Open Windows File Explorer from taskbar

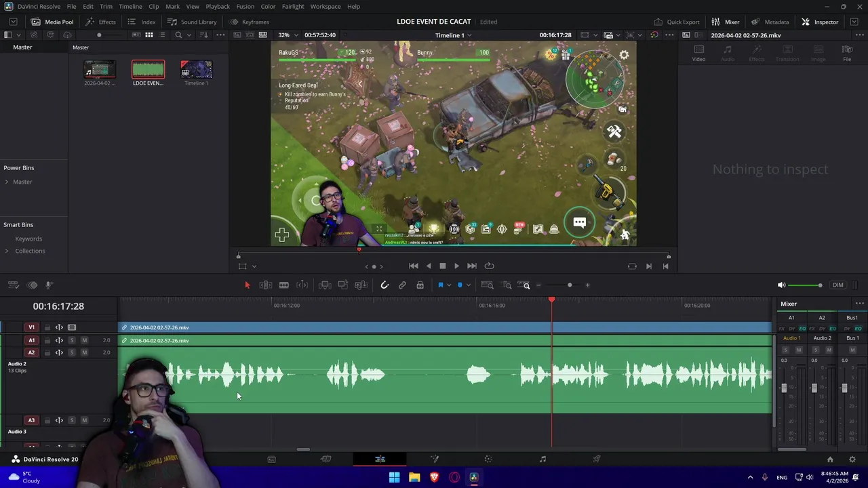coord(414,477)
